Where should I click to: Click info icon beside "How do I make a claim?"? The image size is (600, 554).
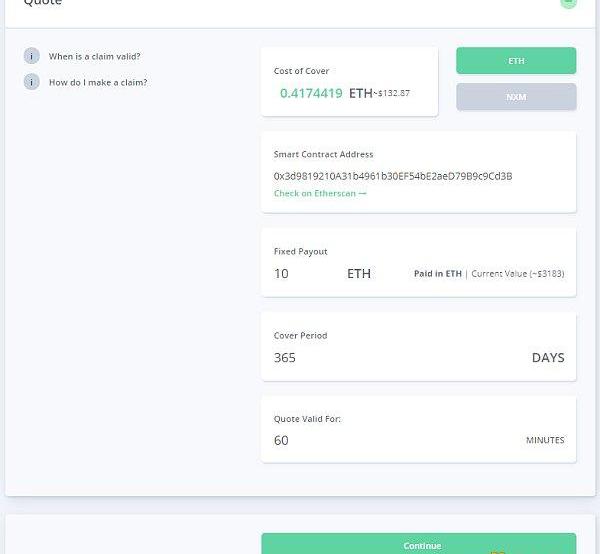point(31,82)
